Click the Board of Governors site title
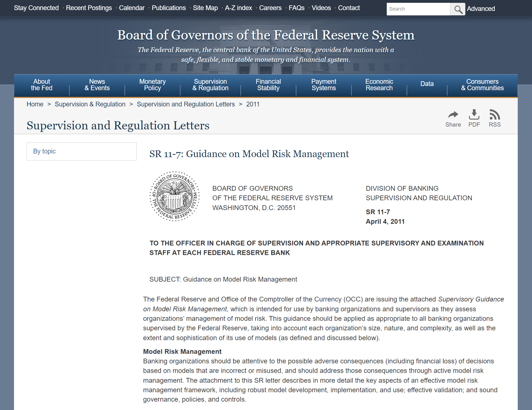Viewport: 532px width, 410px height. 266,35
